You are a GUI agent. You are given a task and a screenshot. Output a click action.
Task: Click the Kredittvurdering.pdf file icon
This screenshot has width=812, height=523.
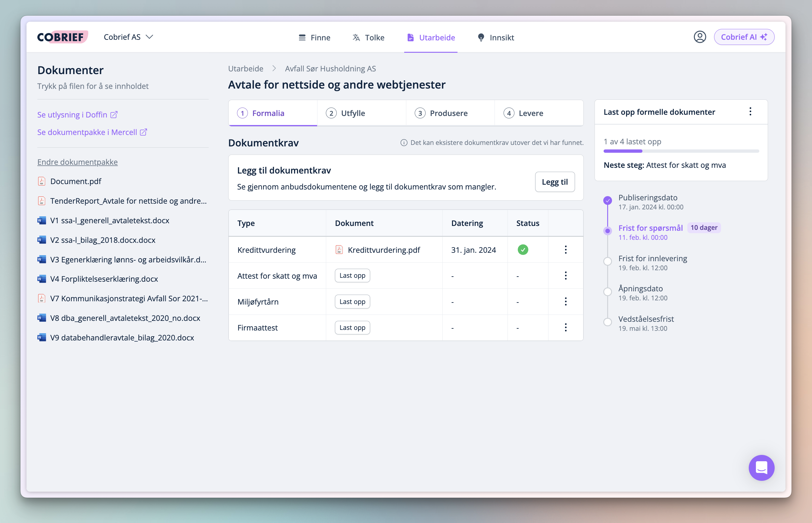point(339,250)
